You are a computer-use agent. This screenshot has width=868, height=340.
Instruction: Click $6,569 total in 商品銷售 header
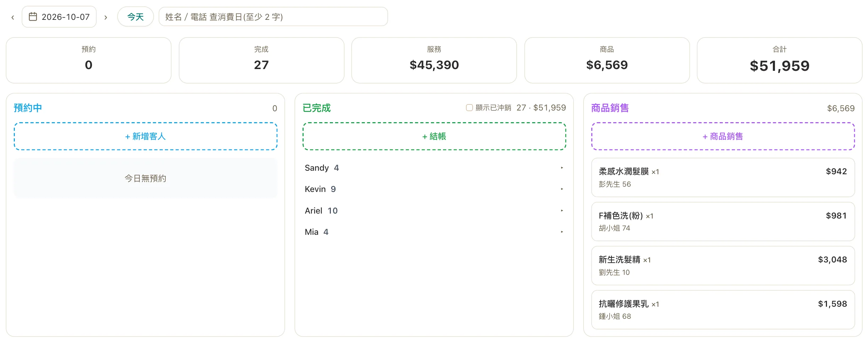[x=841, y=108]
